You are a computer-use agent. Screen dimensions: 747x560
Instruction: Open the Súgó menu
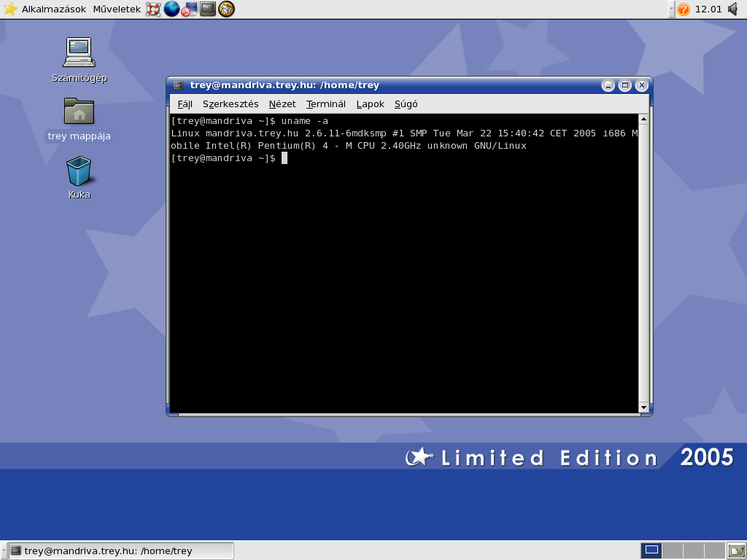pyautogui.click(x=406, y=104)
